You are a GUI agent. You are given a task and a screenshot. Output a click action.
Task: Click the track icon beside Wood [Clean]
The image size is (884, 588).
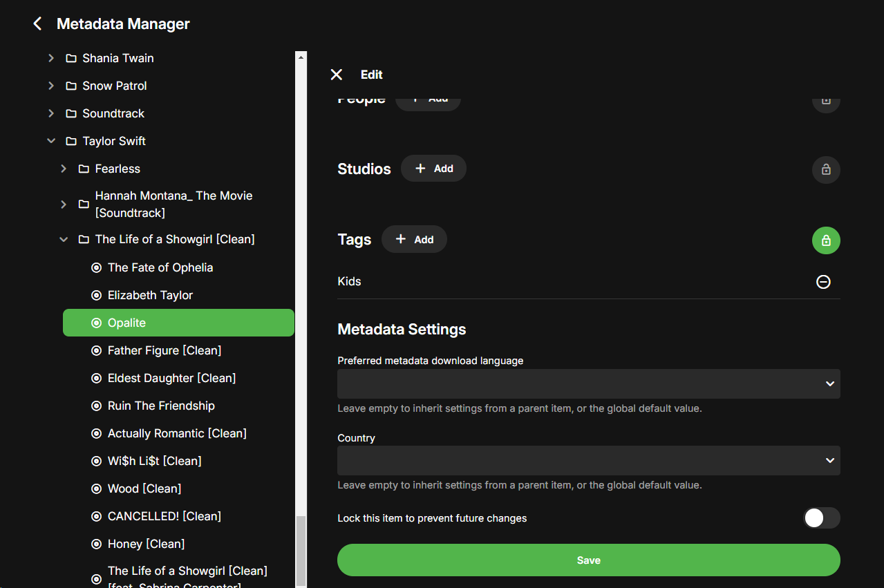(x=97, y=489)
